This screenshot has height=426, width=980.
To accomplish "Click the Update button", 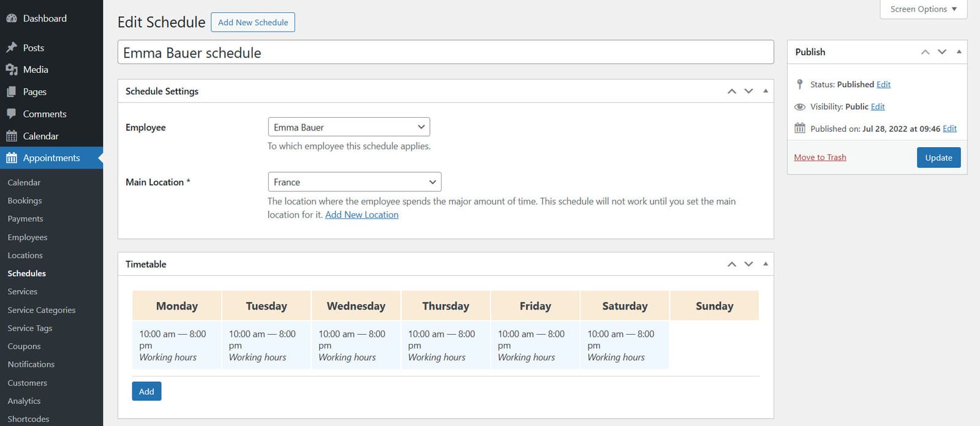I will click(x=938, y=158).
